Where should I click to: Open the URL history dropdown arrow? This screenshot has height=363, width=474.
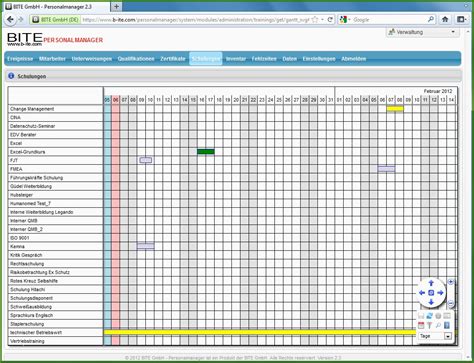[x=322, y=20]
